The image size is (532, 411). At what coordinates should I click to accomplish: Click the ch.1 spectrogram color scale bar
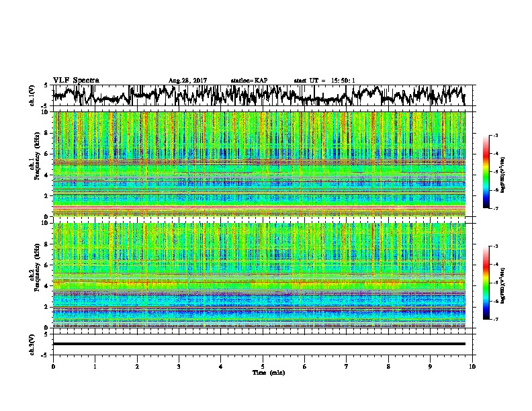[486, 172]
